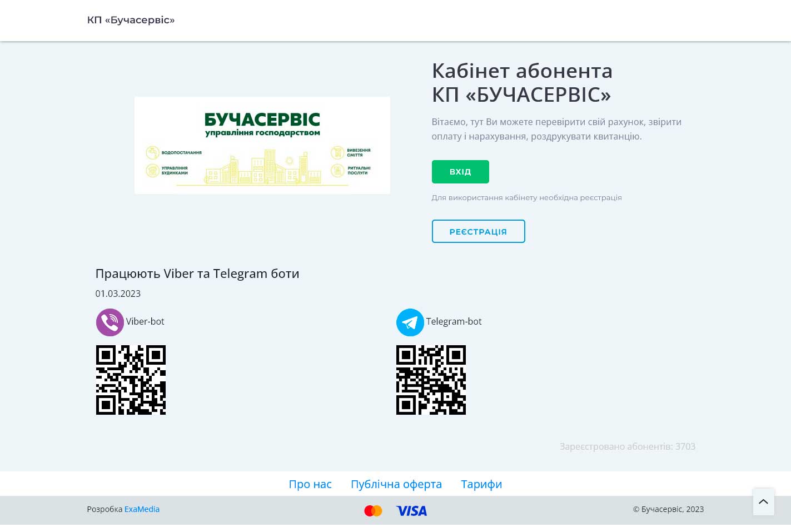The image size is (791, 532).
Task: Click the blue Telegram paper-plane icon
Action: click(410, 322)
